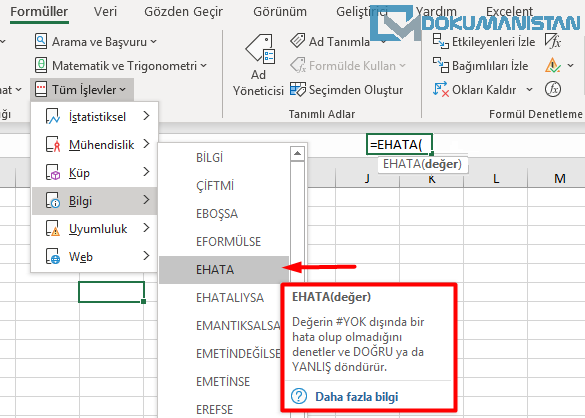
Task: Select the EREFSE function
Action: pos(220,409)
